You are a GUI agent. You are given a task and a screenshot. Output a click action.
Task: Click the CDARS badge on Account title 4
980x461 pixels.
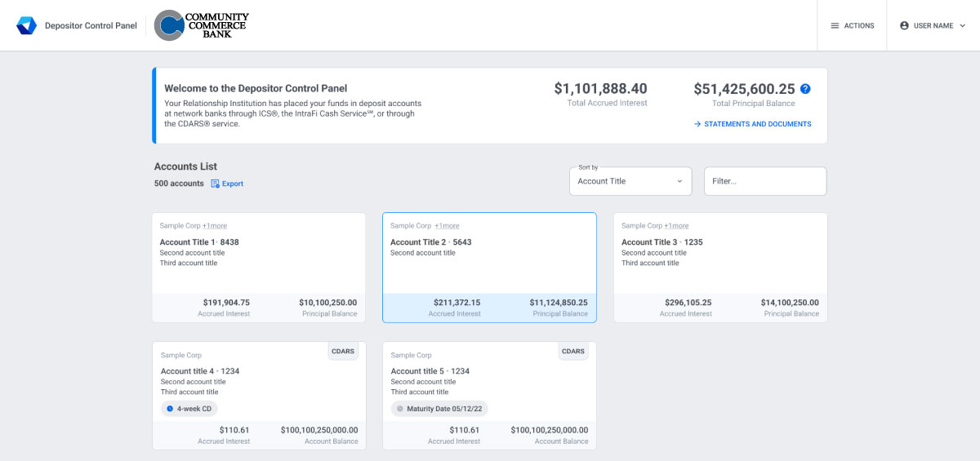point(343,352)
